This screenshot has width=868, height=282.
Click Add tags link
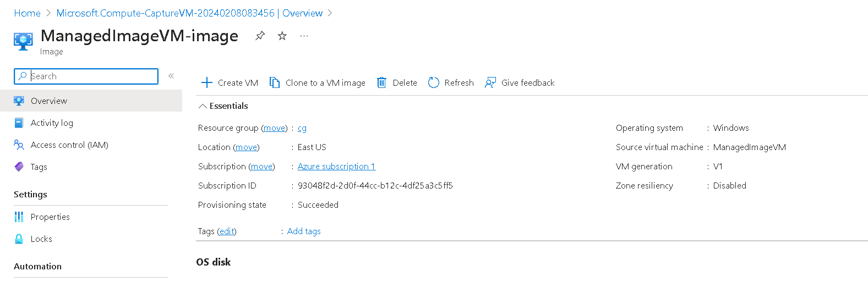click(x=304, y=231)
